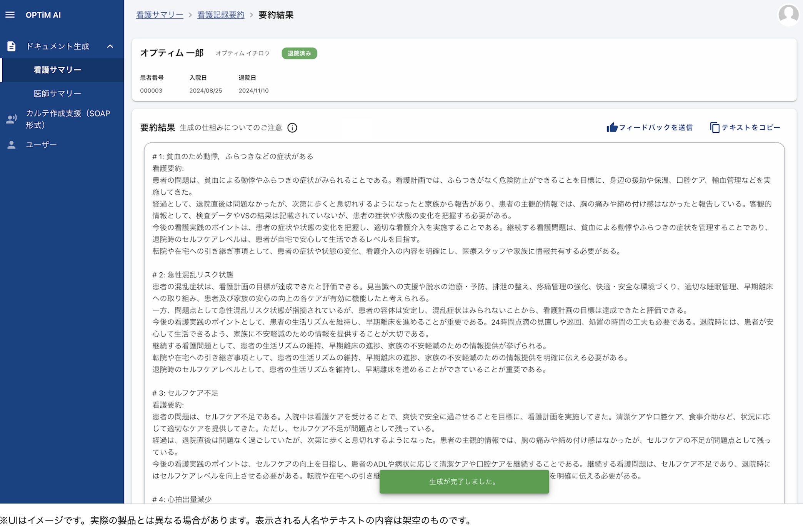Select 看護サマリー in sidebar
Image resolution: width=803 pixels, height=532 pixels.
tap(57, 70)
